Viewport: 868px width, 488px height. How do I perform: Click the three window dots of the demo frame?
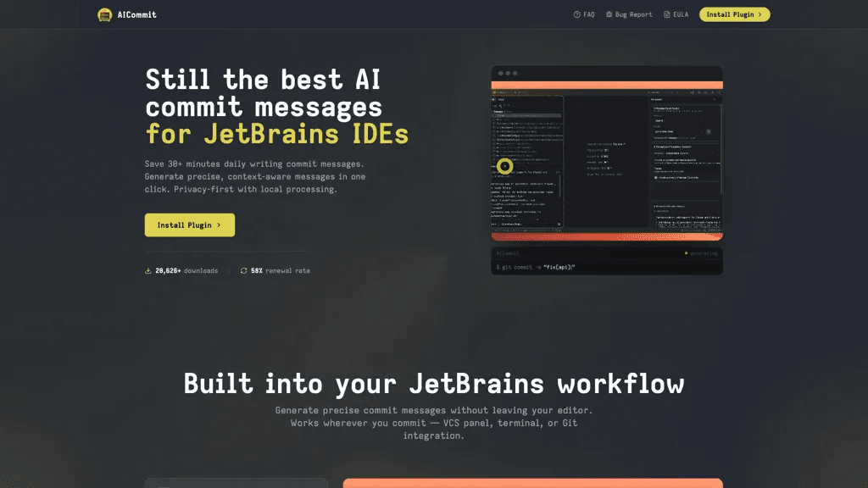(x=508, y=74)
